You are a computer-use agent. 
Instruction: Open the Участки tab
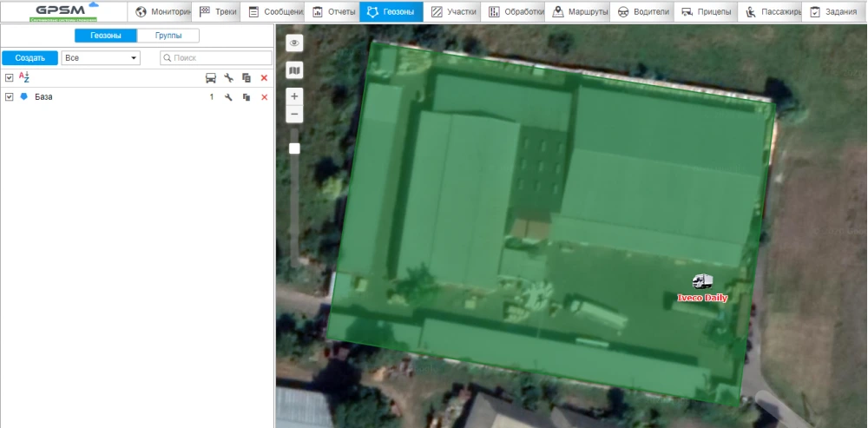coord(452,11)
